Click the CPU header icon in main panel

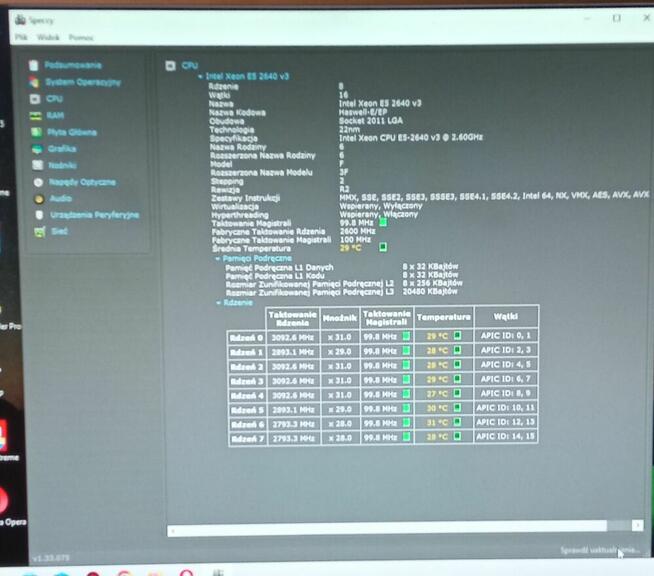click(171, 65)
